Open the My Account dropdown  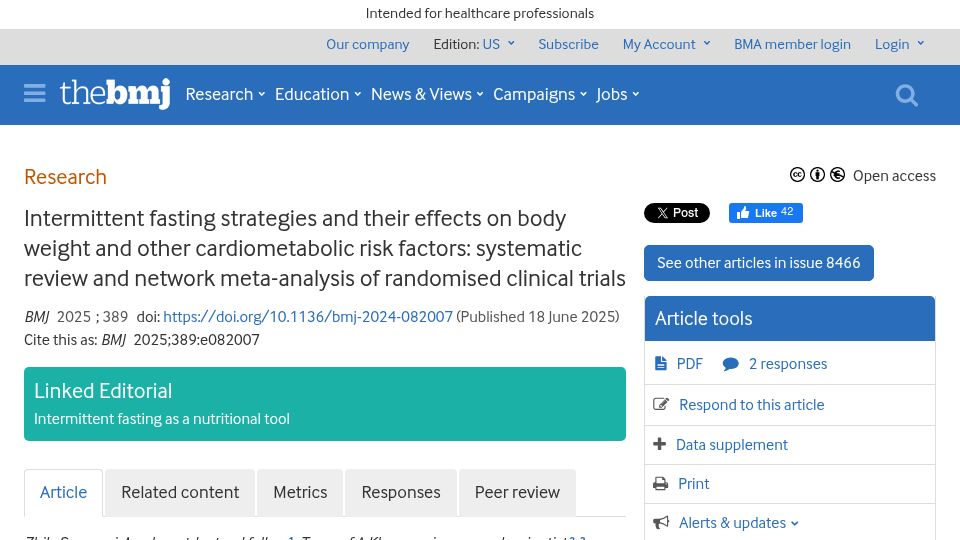pos(666,44)
